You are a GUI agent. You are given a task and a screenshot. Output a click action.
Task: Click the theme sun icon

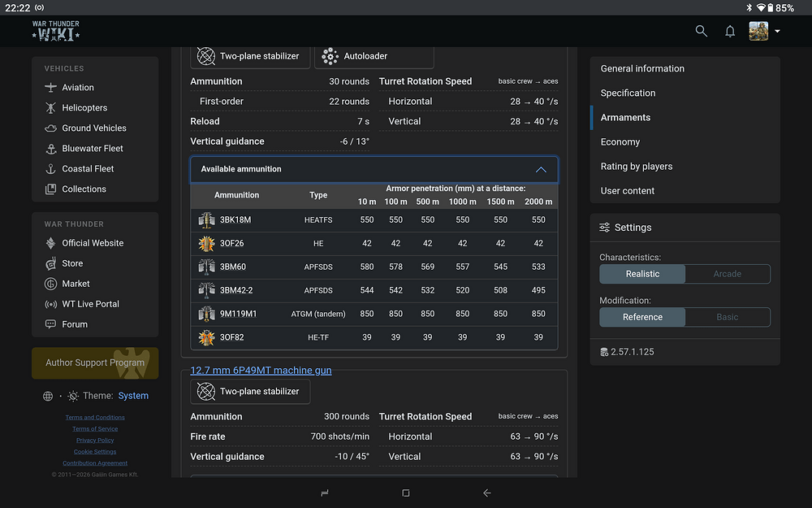pos(73,396)
